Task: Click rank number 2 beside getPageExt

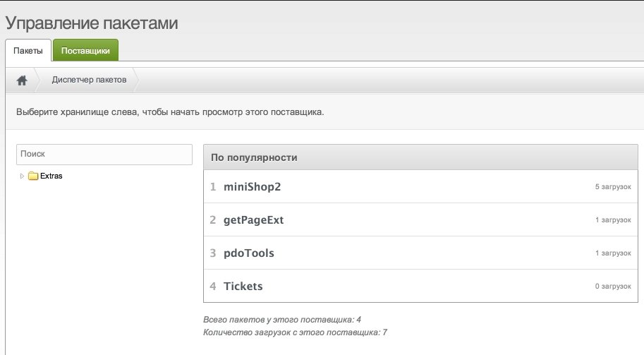Action: [213, 219]
